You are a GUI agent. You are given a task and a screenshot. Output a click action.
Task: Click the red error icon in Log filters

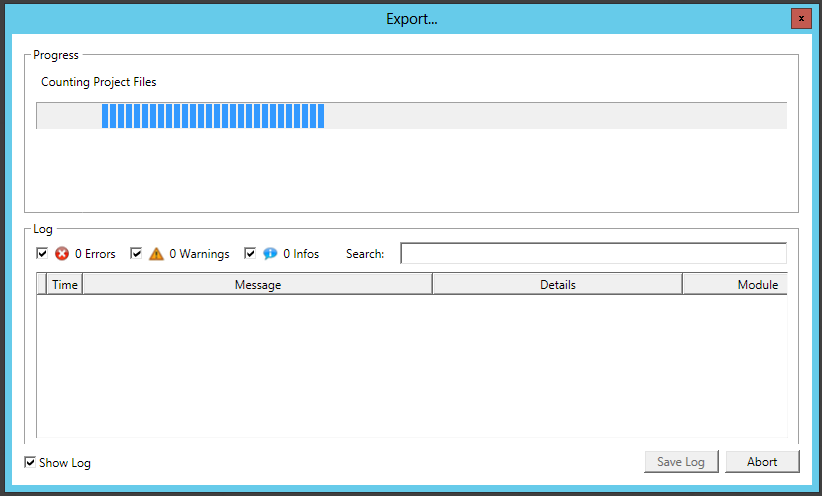tap(62, 254)
